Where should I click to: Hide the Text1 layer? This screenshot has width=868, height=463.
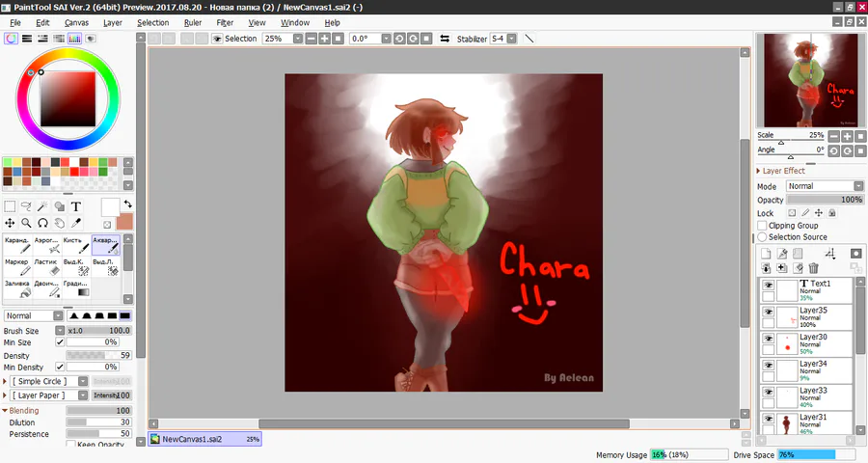769,286
